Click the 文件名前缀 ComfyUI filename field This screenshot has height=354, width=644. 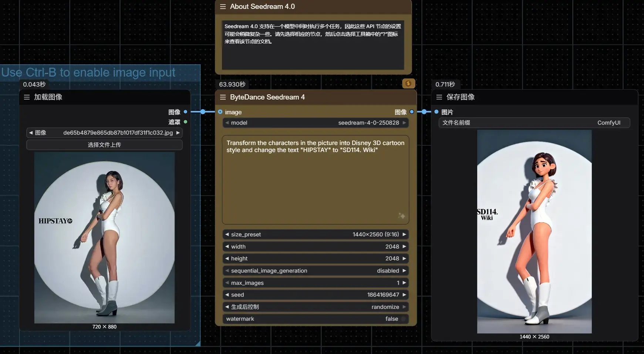tap(534, 123)
